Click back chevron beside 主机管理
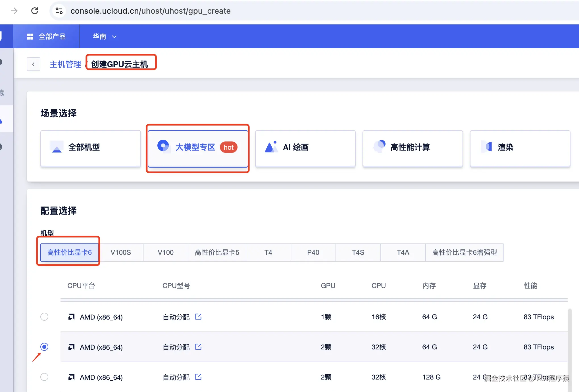The width and height of the screenshot is (579, 392). coord(33,64)
